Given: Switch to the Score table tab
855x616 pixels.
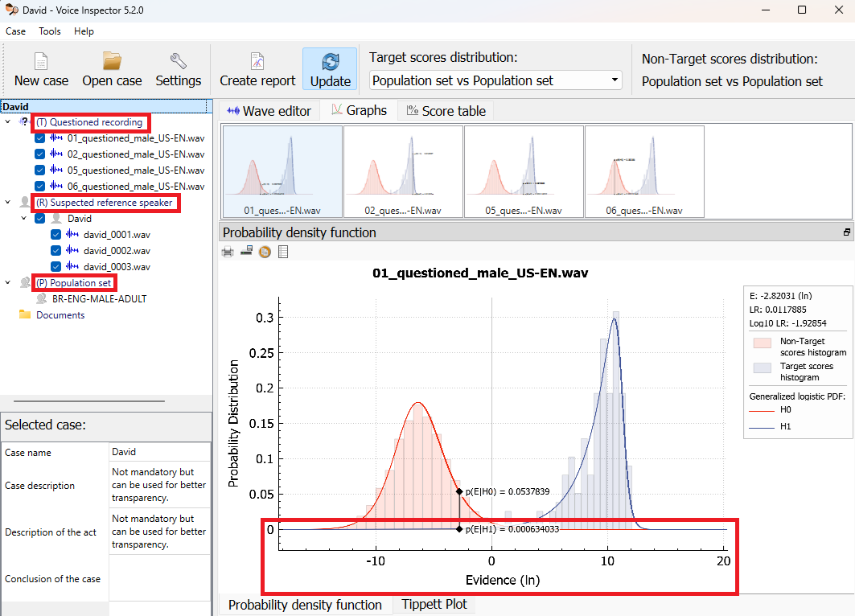Looking at the screenshot, I should coord(446,111).
